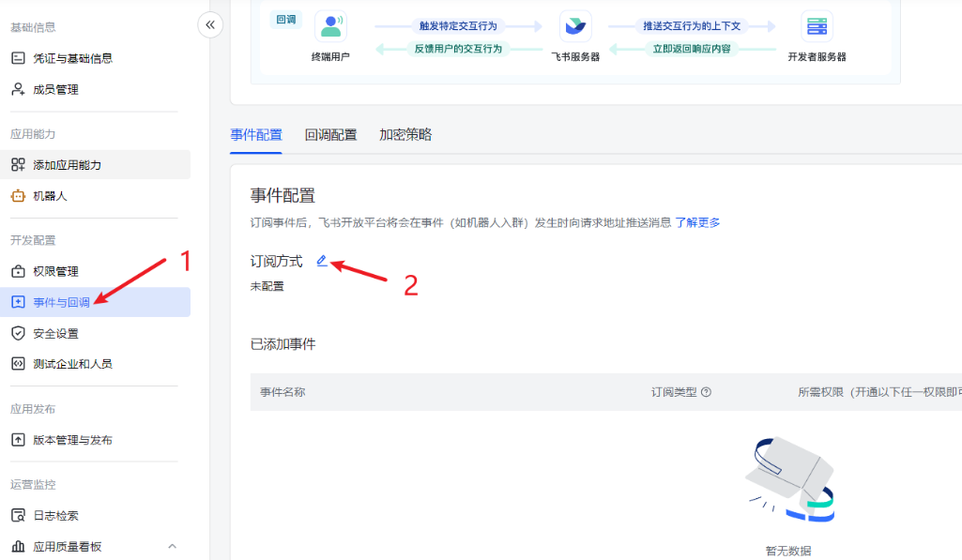Screen dimensions: 962x560
Task: Collapse the left sidebar with double-chevron button
Action: click(210, 25)
